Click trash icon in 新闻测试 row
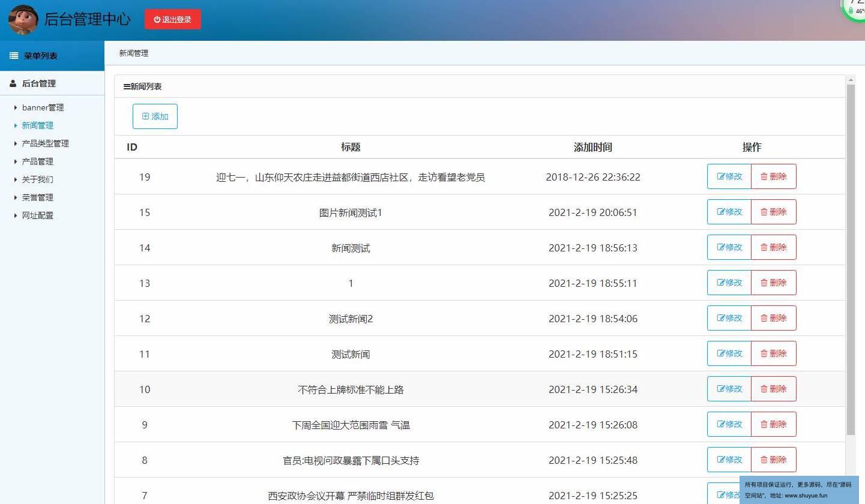This screenshot has height=504, width=865. coord(764,247)
